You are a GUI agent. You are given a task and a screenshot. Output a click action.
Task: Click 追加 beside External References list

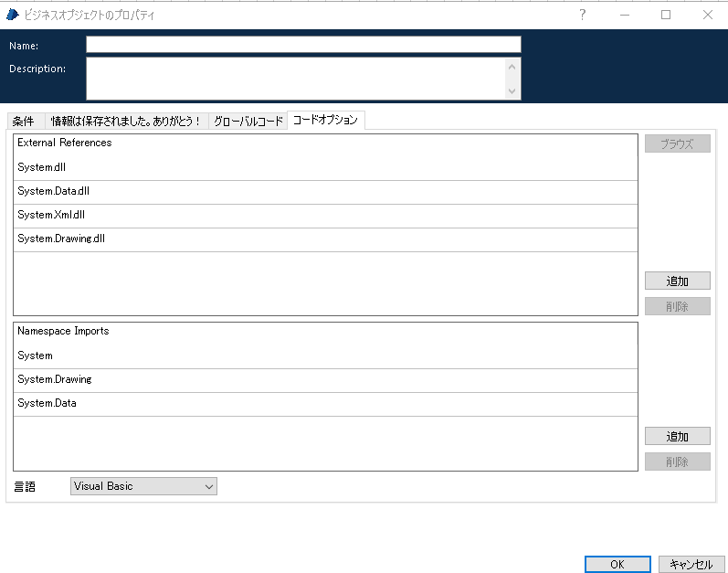(x=678, y=281)
